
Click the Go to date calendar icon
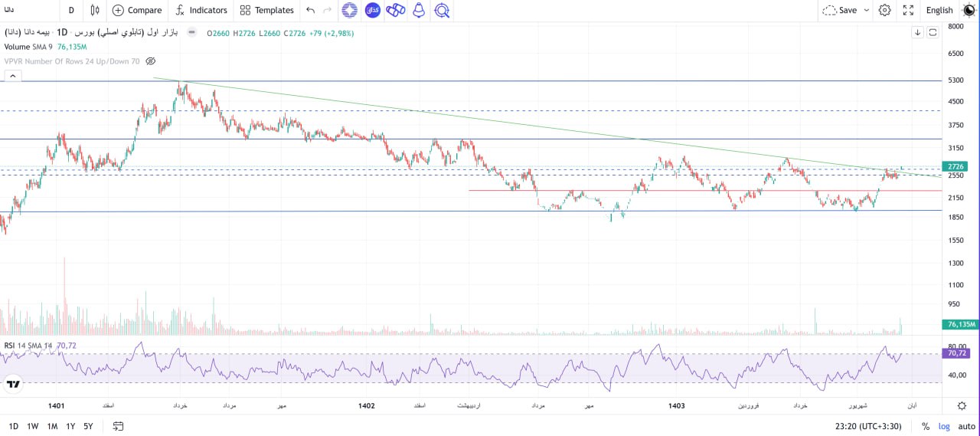[x=118, y=426]
